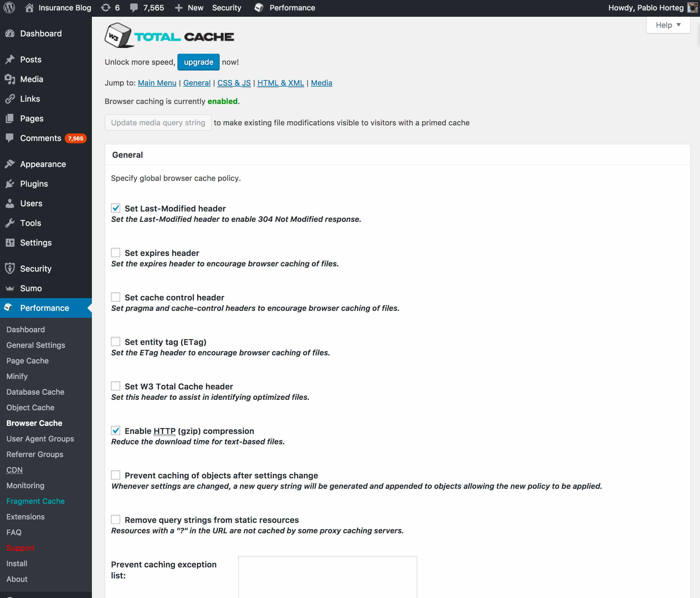Select the CSS & JS jump link
The image size is (700, 598).
pyautogui.click(x=233, y=82)
